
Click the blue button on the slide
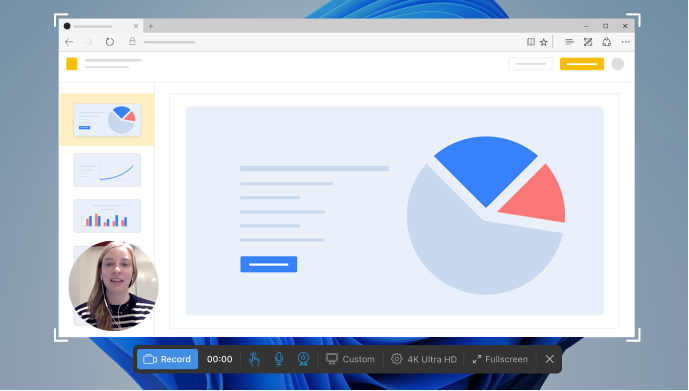click(268, 264)
